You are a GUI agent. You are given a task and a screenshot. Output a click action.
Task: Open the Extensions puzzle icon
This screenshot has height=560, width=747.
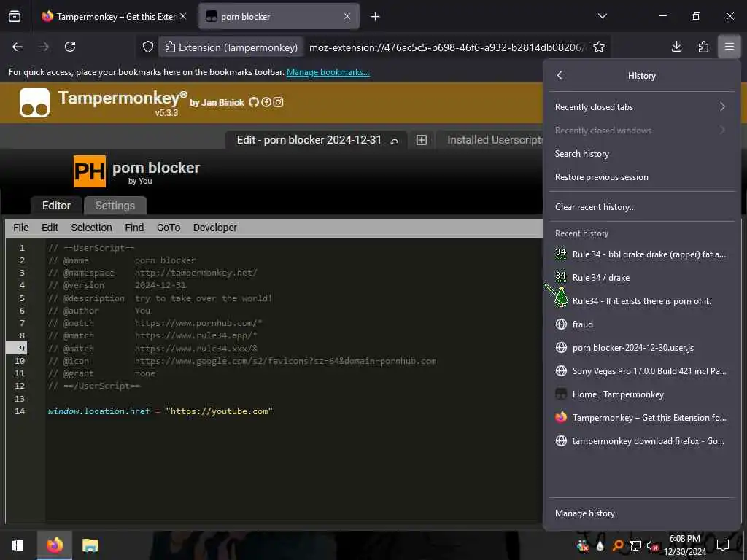pyautogui.click(x=703, y=47)
